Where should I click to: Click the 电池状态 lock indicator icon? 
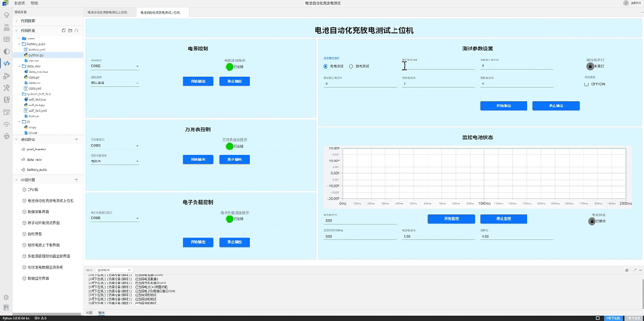coord(592,221)
